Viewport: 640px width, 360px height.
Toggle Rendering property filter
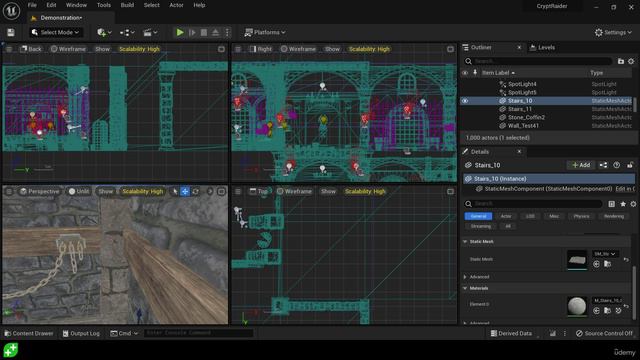point(613,216)
